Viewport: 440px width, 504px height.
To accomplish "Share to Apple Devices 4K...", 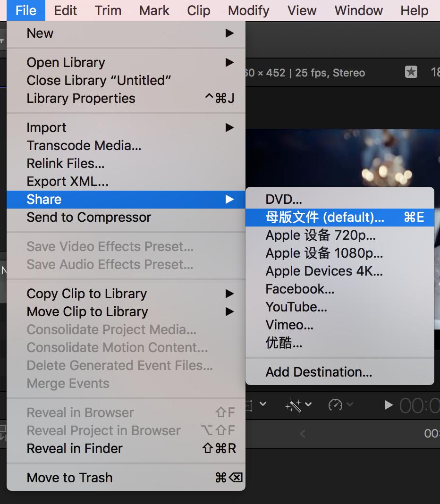I will 339,271.
